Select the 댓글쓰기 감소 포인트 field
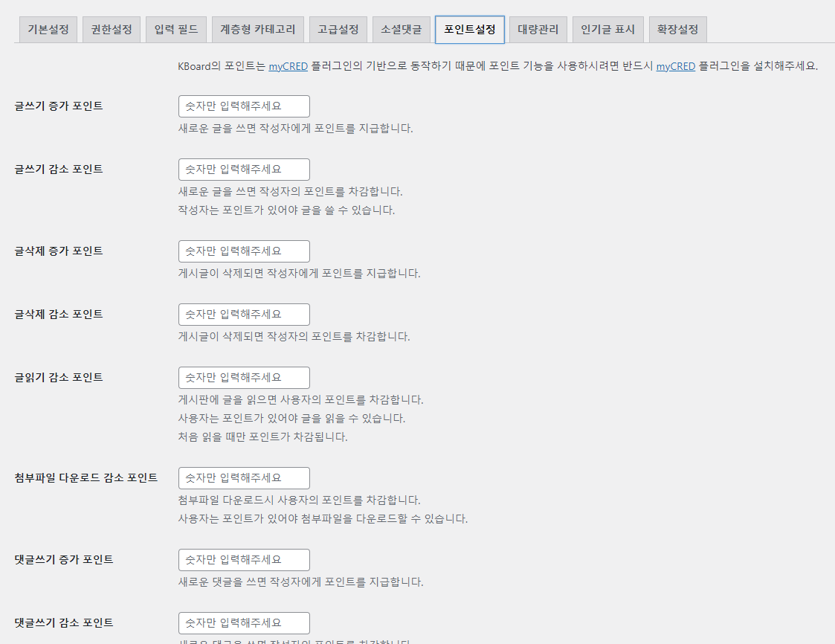The height and width of the screenshot is (644, 835). coord(244,623)
